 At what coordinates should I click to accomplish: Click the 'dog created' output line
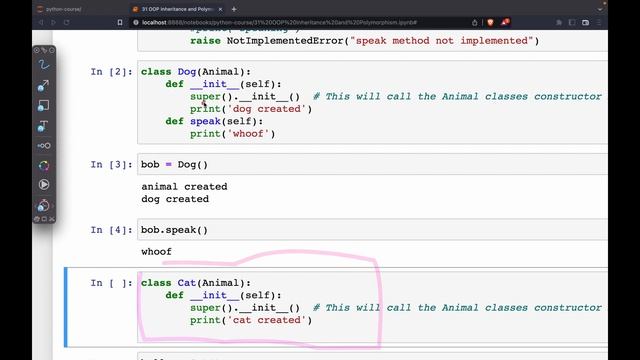click(175, 199)
